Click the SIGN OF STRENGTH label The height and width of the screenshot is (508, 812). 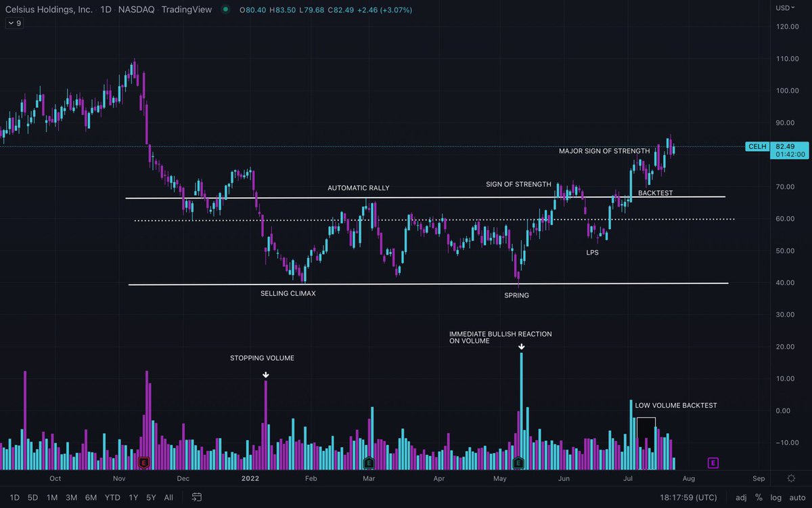pyautogui.click(x=518, y=184)
